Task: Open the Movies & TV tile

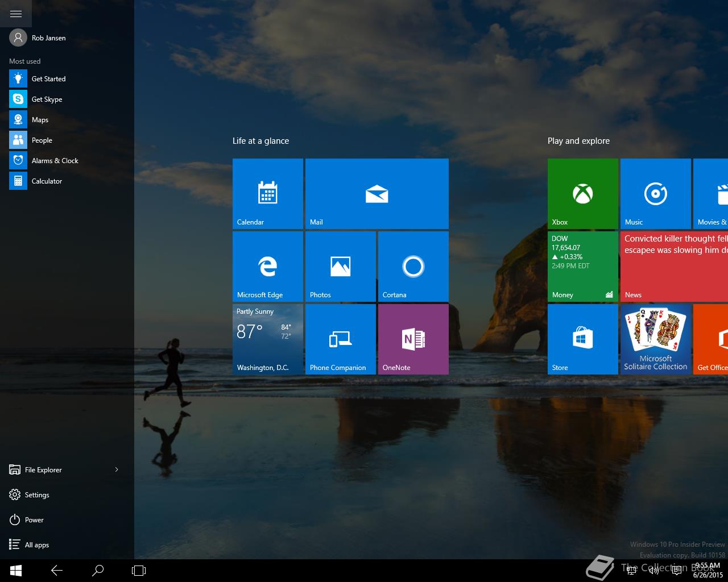Action: click(711, 194)
